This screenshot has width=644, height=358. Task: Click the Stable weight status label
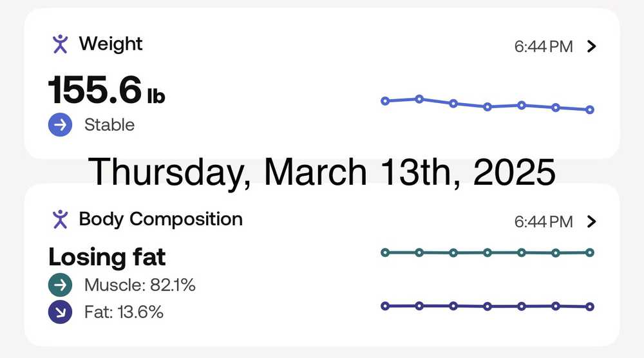(109, 125)
